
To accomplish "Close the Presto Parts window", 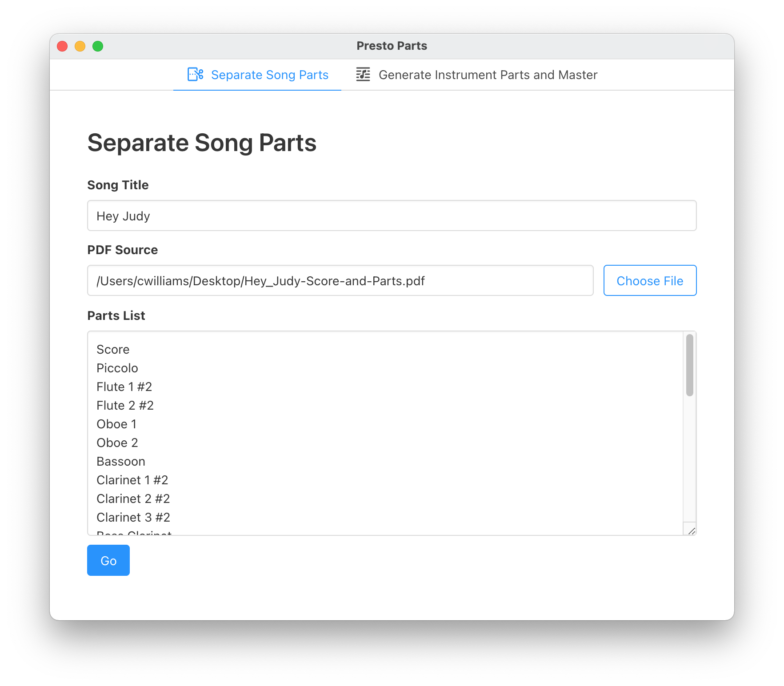I will 62,46.
